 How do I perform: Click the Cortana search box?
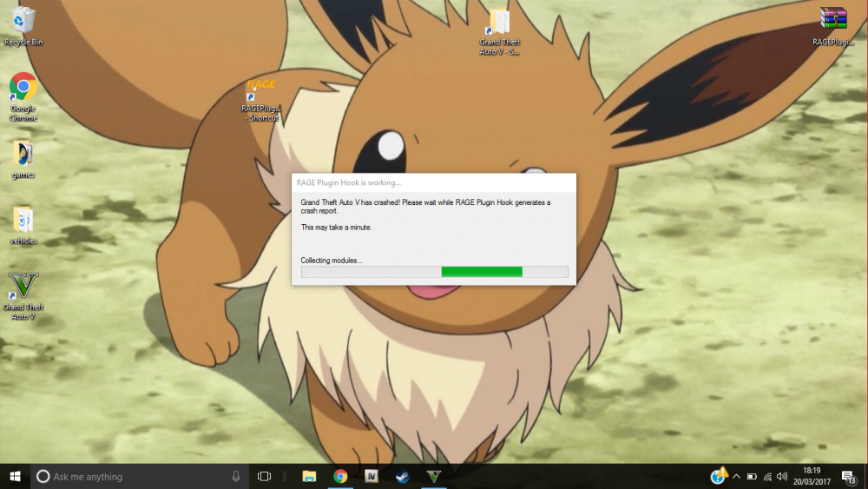138,476
